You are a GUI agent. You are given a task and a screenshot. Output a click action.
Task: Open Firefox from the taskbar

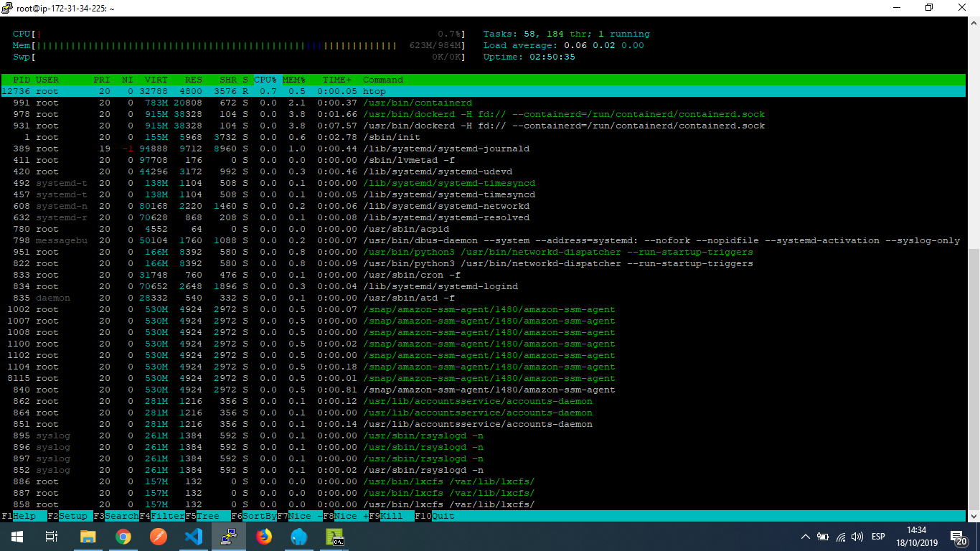pyautogui.click(x=264, y=536)
